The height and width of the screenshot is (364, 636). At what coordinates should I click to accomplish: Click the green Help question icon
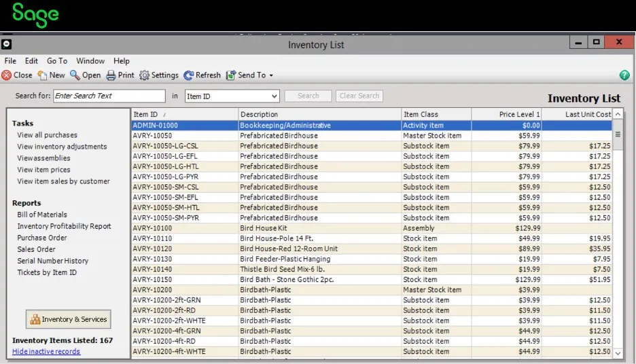pos(624,75)
